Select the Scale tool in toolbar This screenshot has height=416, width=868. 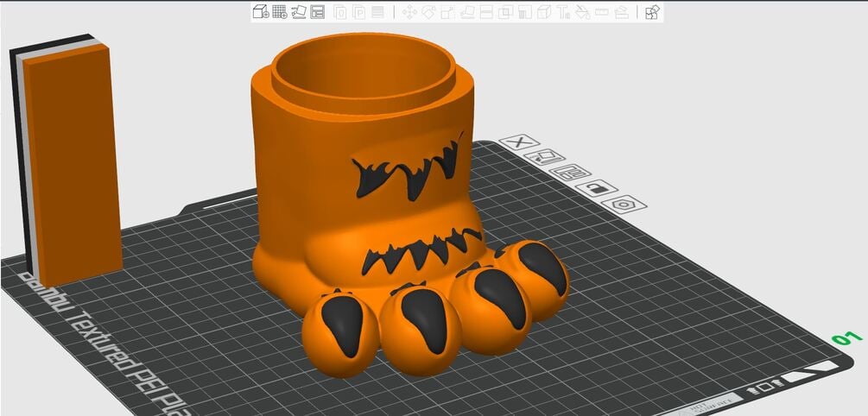point(447,11)
